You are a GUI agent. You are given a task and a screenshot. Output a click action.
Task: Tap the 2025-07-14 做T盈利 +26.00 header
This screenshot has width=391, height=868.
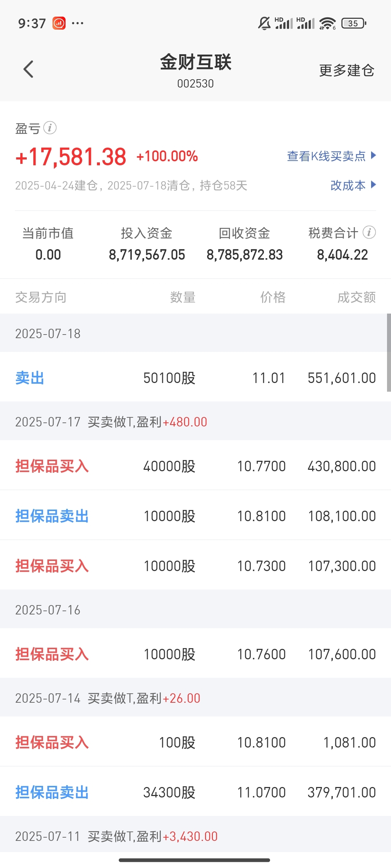[x=195, y=698]
